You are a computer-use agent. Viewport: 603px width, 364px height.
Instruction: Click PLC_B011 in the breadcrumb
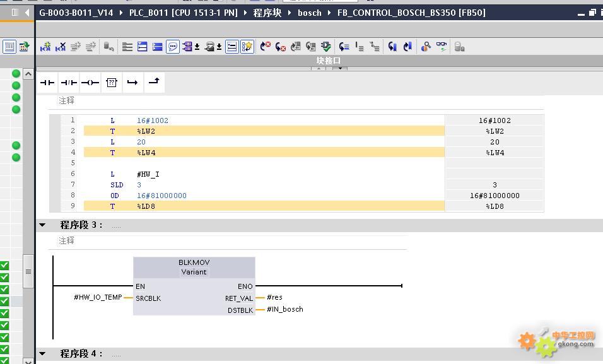[x=184, y=13]
